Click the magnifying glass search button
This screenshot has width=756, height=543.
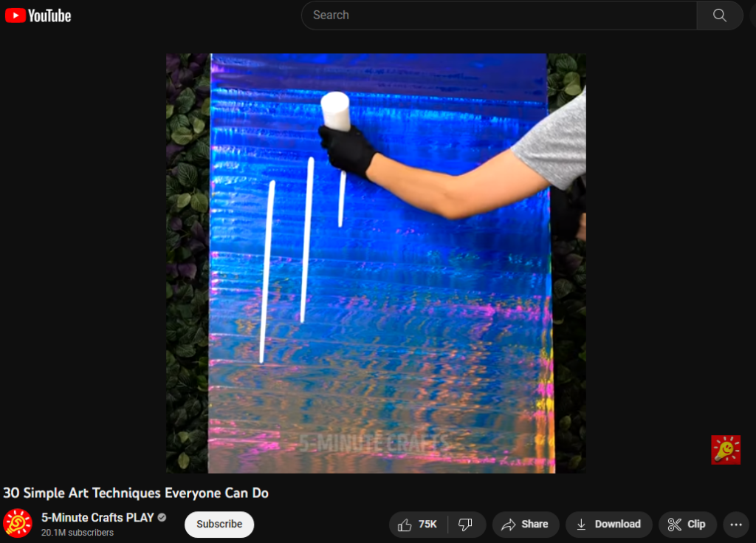point(719,16)
